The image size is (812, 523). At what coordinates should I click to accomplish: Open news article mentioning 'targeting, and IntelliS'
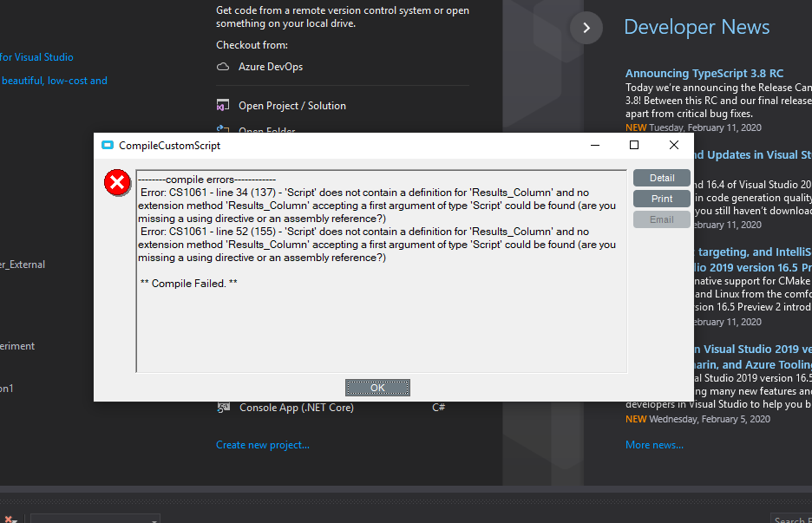coord(753,259)
